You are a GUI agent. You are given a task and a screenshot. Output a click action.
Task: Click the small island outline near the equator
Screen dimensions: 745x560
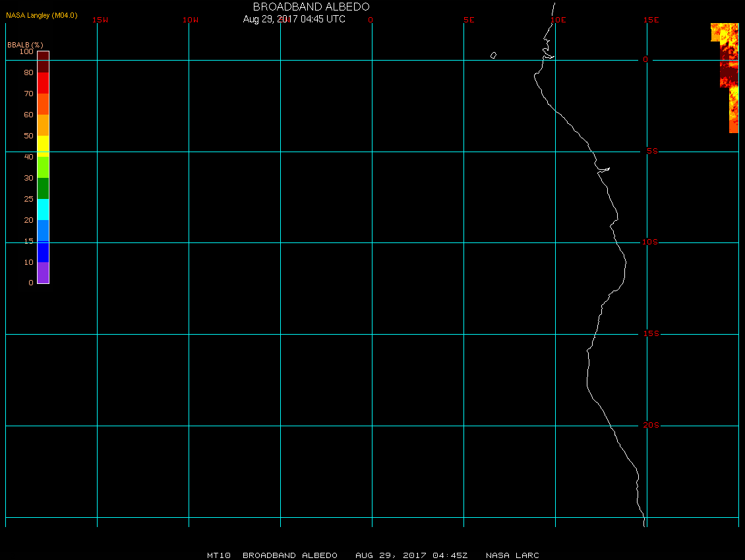tap(493, 55)
